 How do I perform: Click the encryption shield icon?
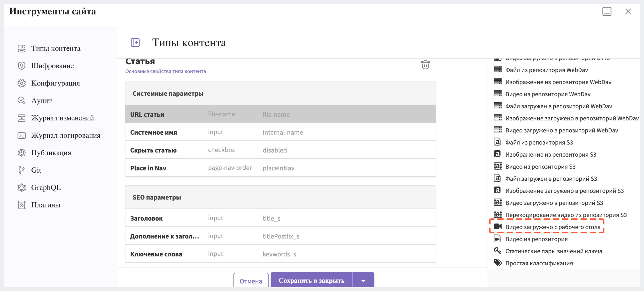pyautogui.click(x=21, y=66)
